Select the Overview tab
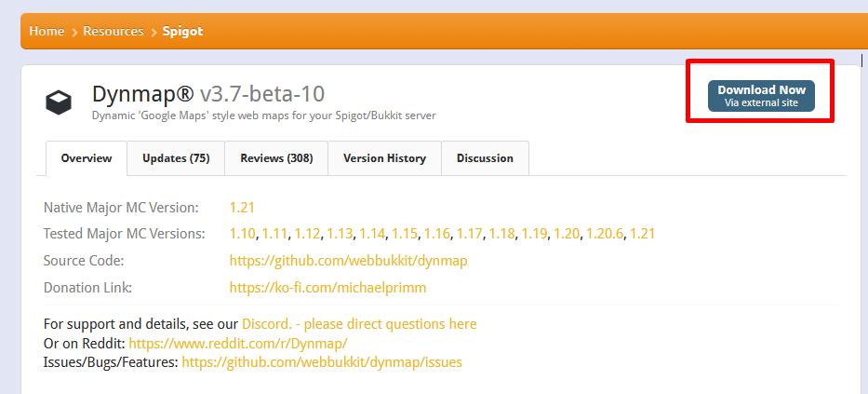868x394 pixels. click(x=87, y=158)
